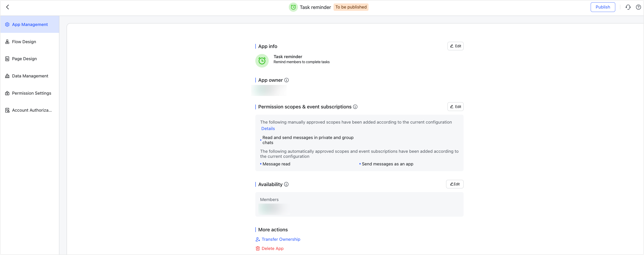The width and height of the screenshot is (644, 255).
Task: Edit the Availability settings
Action: pyautogui.click(x=454, y=184)
